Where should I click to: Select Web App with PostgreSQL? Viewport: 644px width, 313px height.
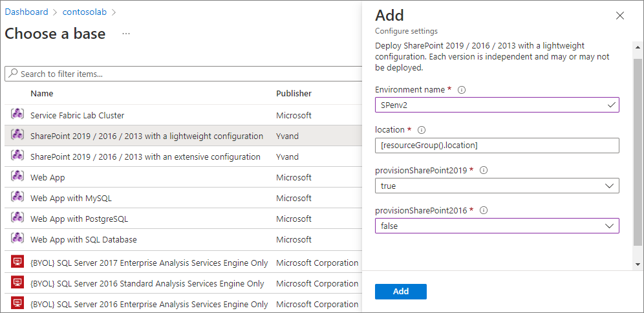click(80, 219)
